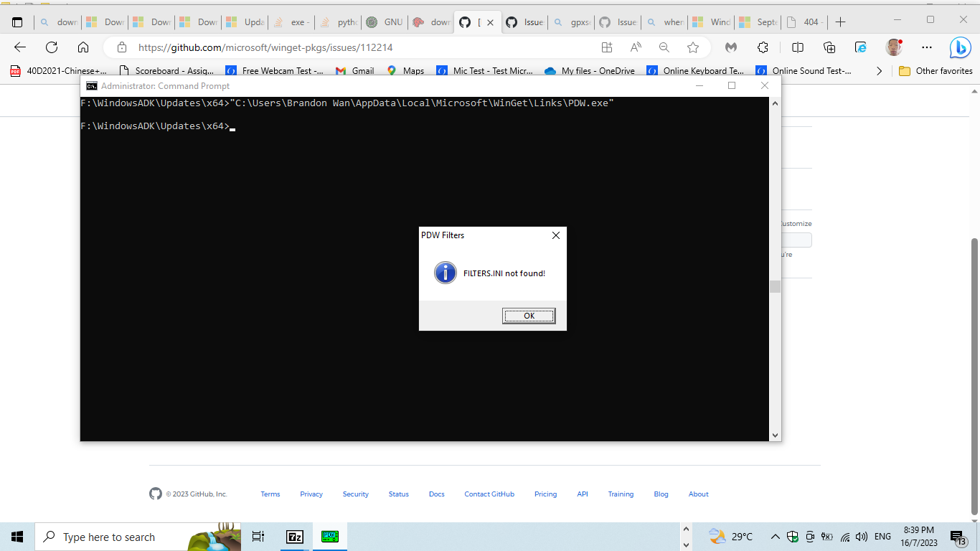
Task: Open the Bing Chat sidebar icon
Action: click(960, 47)
